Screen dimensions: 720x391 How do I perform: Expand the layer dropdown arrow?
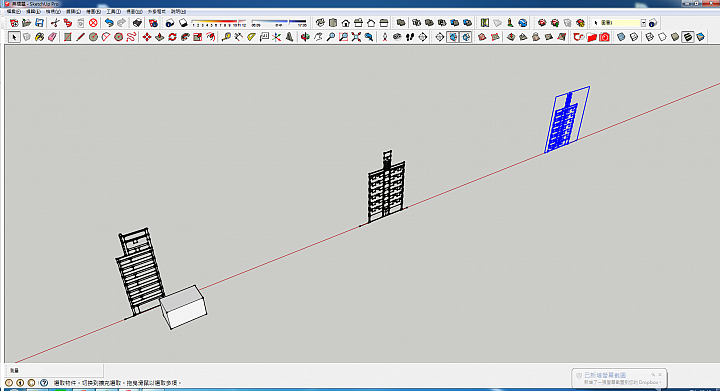[x=643, y=22]
